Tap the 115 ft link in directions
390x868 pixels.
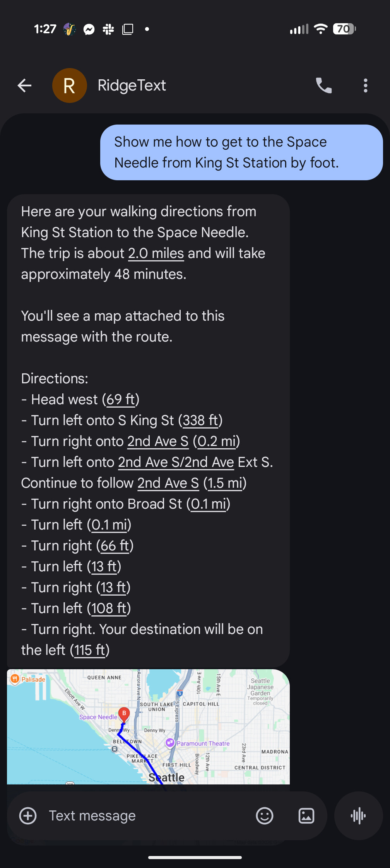click(x=89, y=650)
